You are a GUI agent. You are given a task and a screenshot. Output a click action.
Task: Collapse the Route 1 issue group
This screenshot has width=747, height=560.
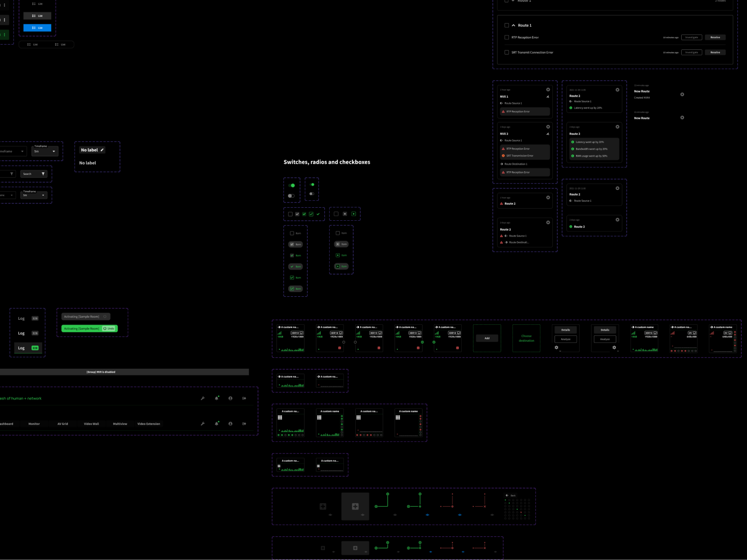514,26
